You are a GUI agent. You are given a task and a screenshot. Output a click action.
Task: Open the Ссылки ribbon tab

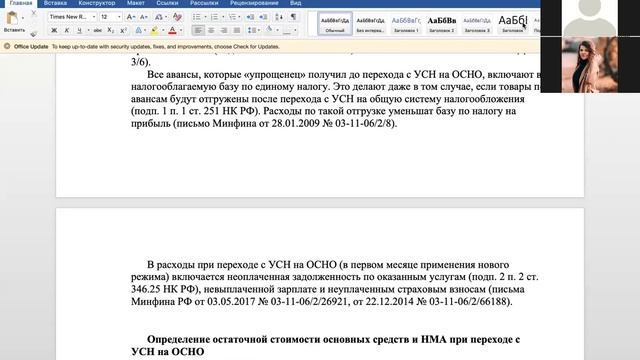pos(167,3)
